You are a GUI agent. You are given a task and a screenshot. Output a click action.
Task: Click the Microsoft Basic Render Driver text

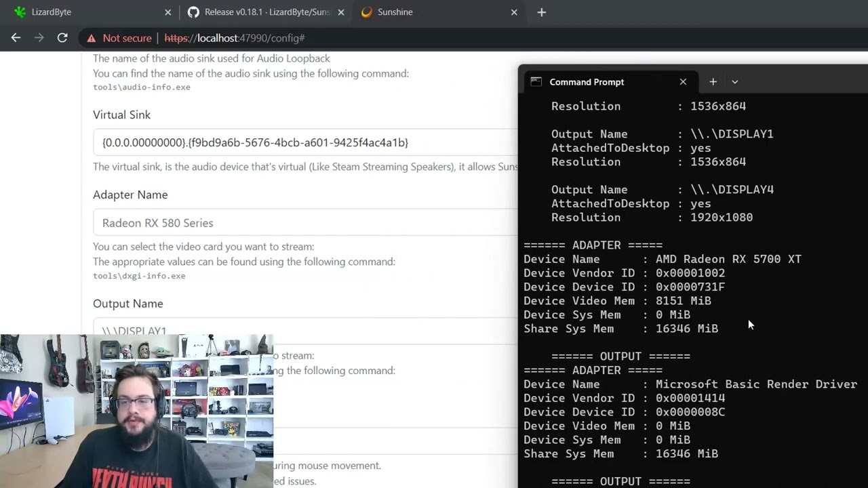pyautogui.click(x=756, y=384)
